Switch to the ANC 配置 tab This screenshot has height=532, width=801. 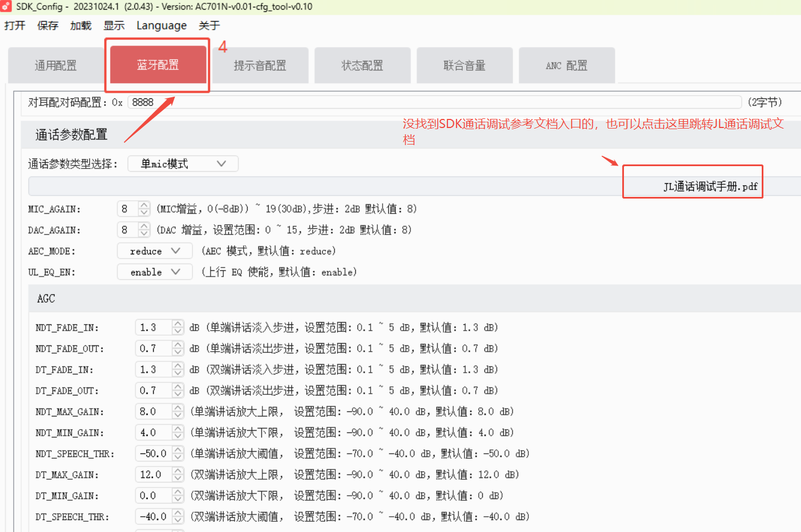pyautogui.click(x=566, y=65)
